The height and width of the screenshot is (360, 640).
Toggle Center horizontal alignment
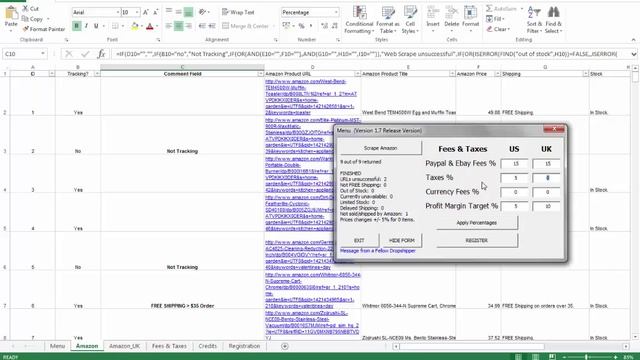[179, 26]
